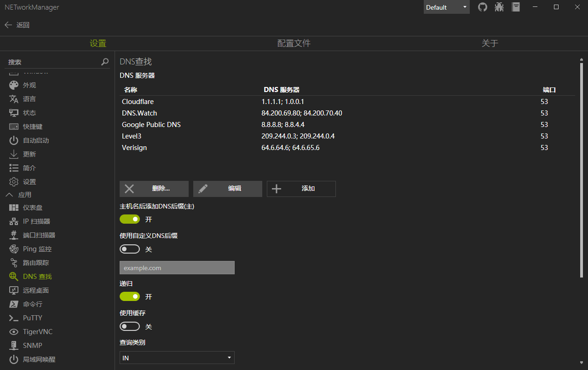Open the documentation book icon
The image size is (588, 370).
pos(516,7)
